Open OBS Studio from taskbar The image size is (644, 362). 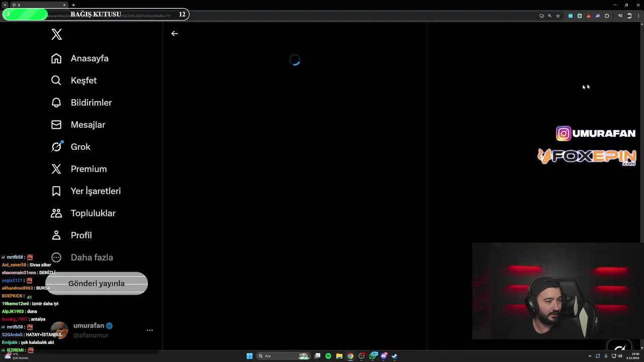(361, 356)
